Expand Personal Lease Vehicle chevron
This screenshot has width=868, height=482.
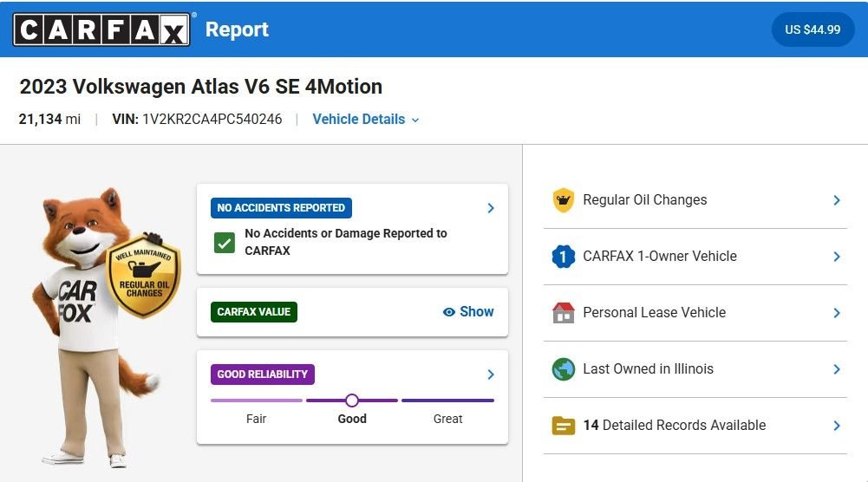tap(837, 313)
